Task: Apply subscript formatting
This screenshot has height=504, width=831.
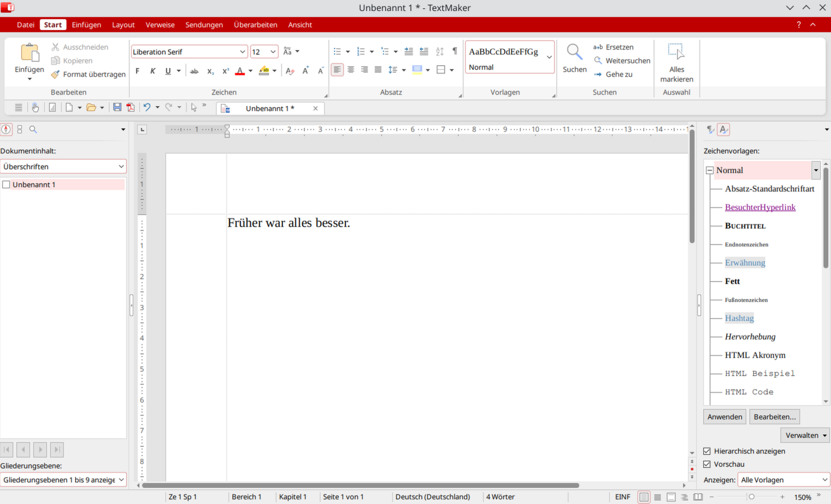Action: coord(210,71)
